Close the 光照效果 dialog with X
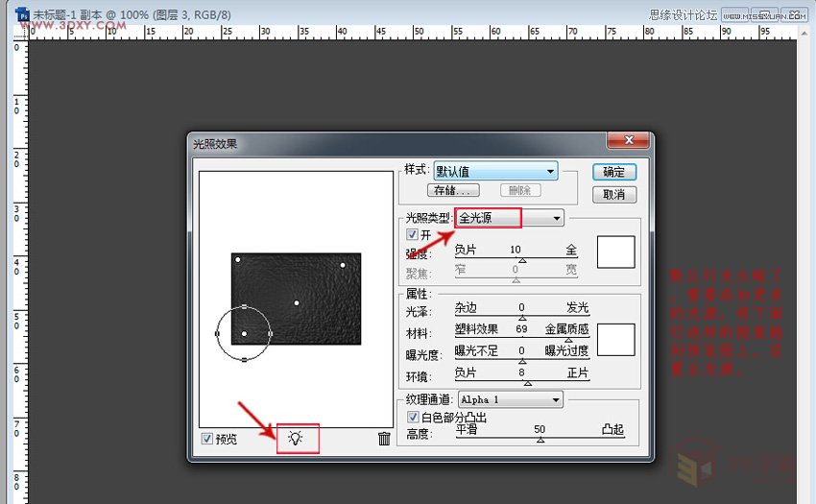Screen dimensions: 816x504 coord(629,140)
